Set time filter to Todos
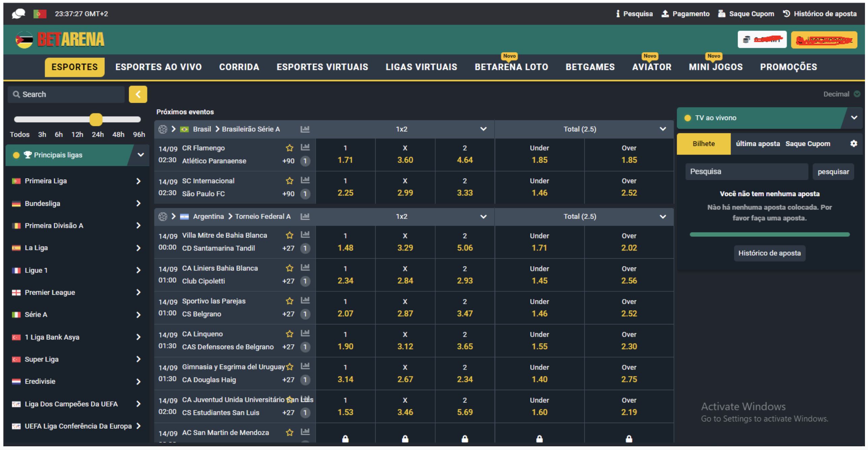The height and width of the screenshot is (450, 868). point(20,134)
